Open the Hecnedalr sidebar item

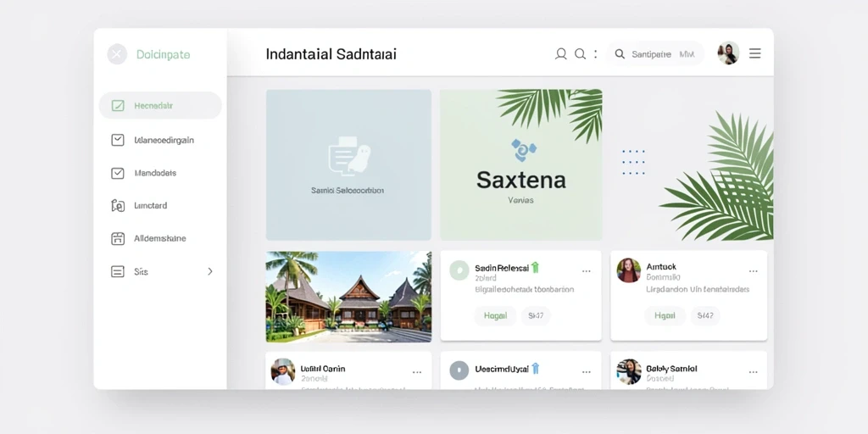point(160,105)
